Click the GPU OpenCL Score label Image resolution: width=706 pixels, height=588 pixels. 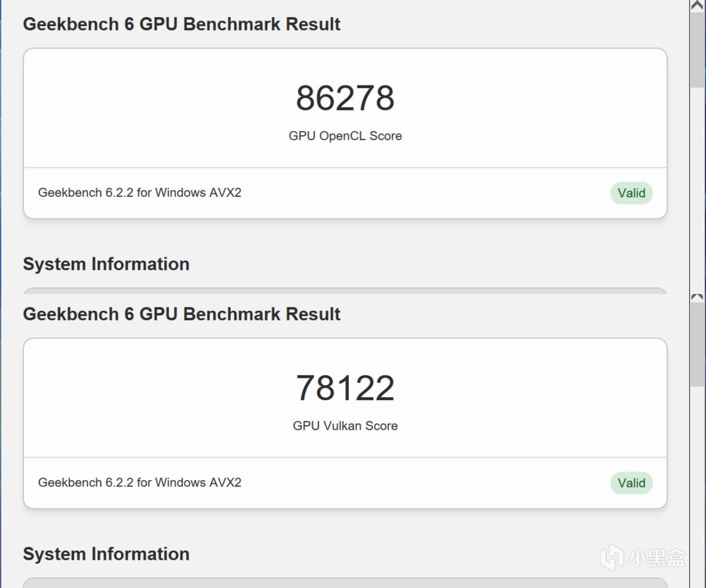(345, 136)
